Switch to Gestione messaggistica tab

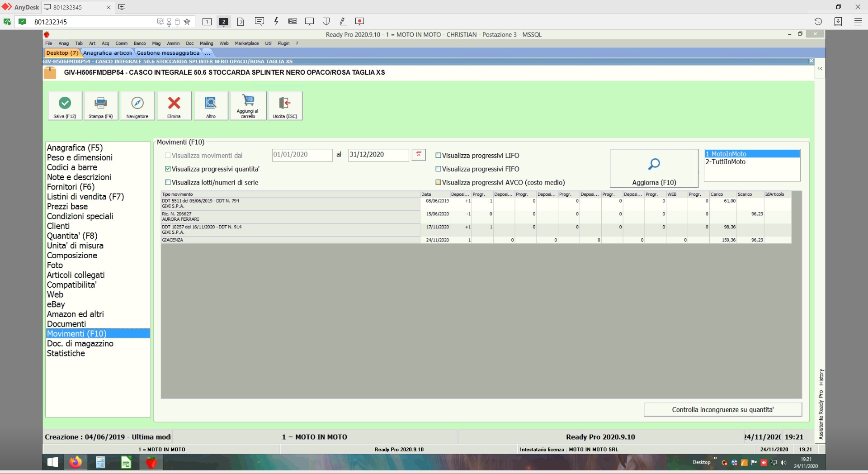tap(168, 53)
